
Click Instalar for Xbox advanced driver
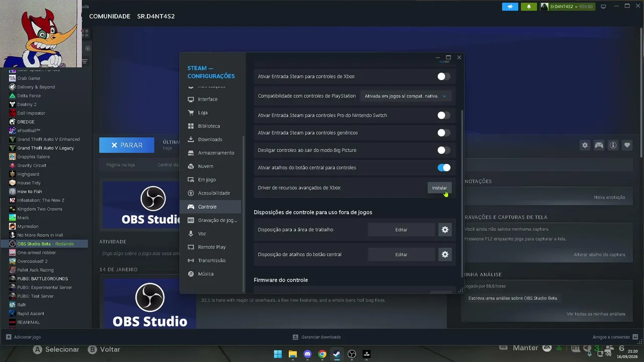tap(439, 188)
